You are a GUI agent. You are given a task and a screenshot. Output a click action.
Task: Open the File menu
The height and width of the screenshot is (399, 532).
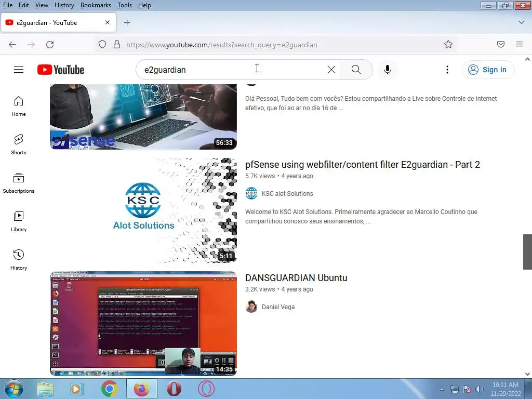(7, 5)
